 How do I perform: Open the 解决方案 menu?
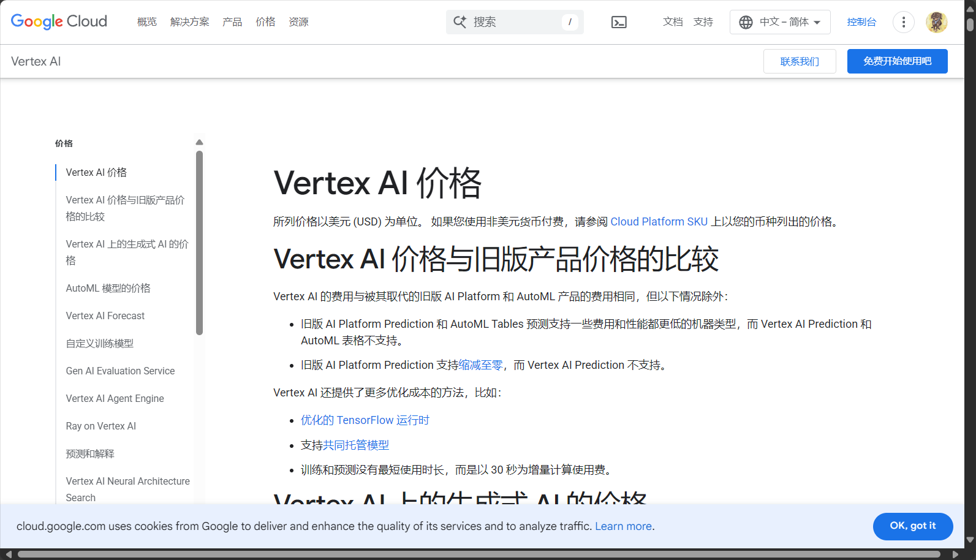pyautogui.click(x=189, y=22)
